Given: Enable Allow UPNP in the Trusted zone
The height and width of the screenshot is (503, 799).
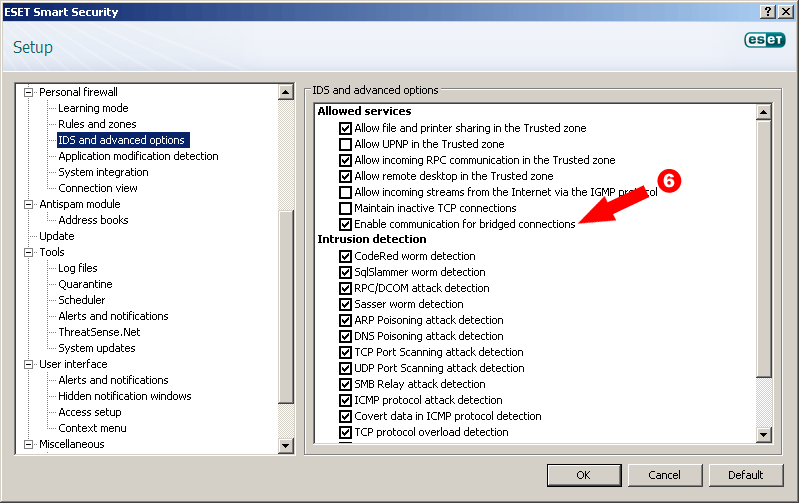Looking at the screenshot, I should coord(345,144).
